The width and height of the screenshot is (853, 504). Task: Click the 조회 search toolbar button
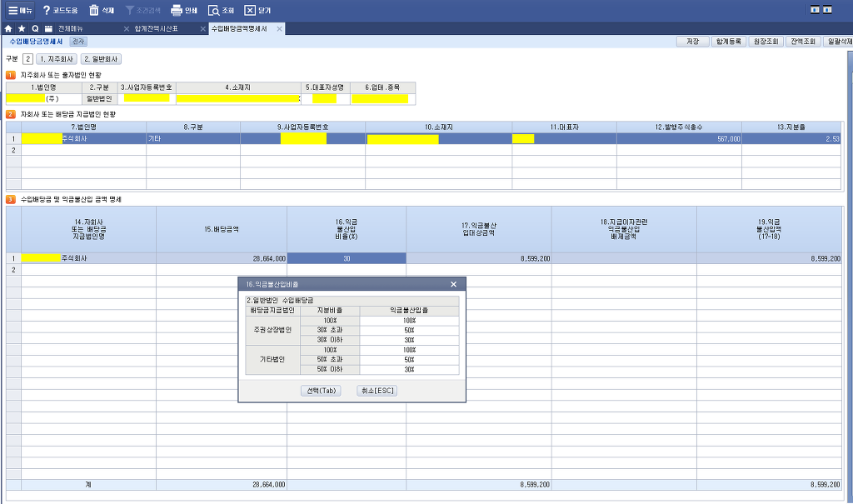(221, 10)
